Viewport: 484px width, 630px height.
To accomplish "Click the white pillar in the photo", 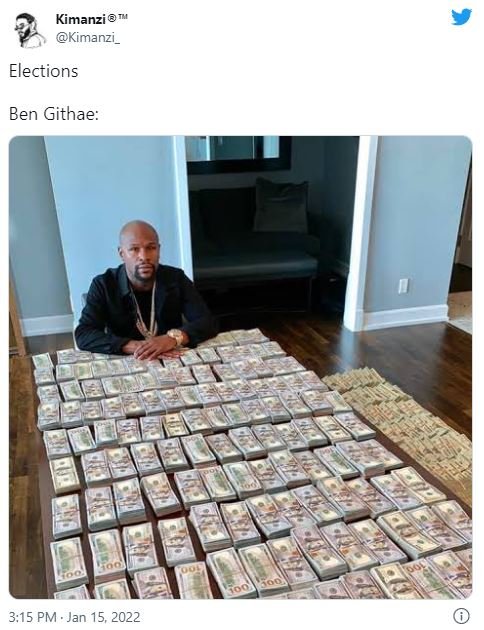I will tap(359, 233).
